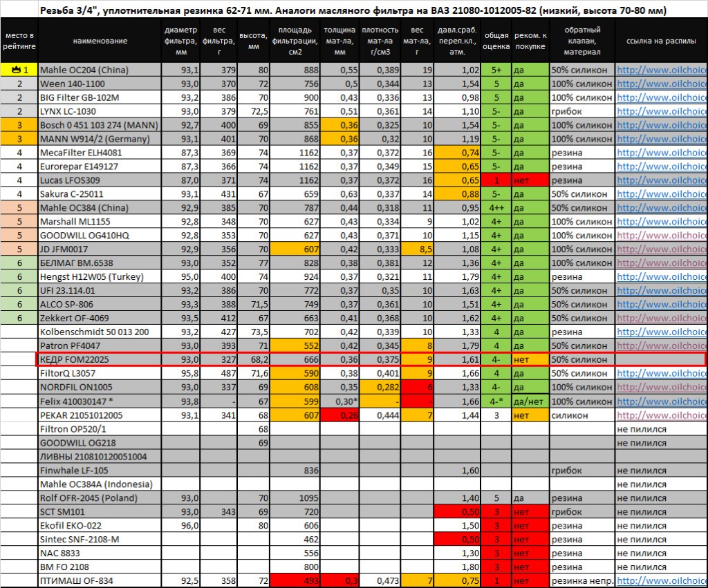Click the title row starting with "Резьба 3/4"
Image resolution: width=708 pixels, height=588 pixels.
(x=353, y=12)
